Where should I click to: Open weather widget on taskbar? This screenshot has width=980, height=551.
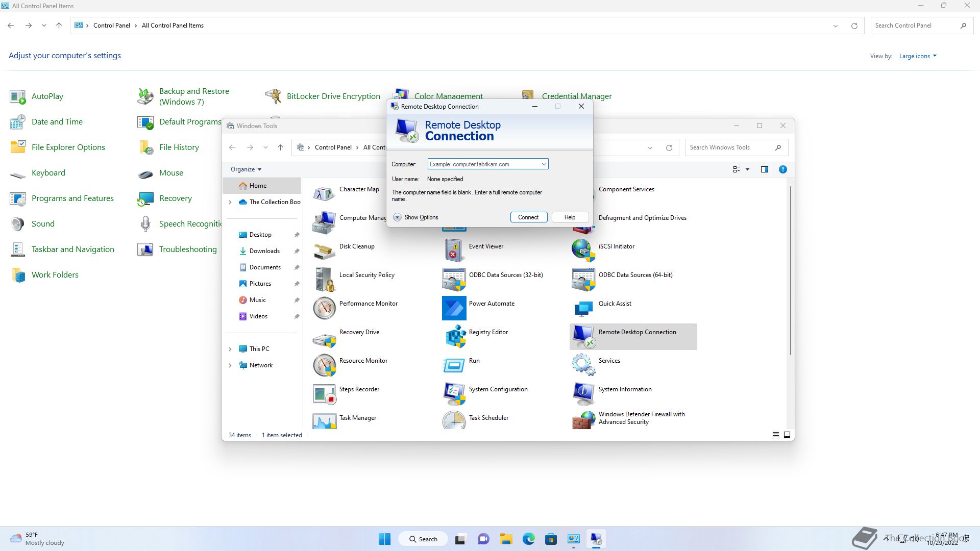tap(38, 539)
